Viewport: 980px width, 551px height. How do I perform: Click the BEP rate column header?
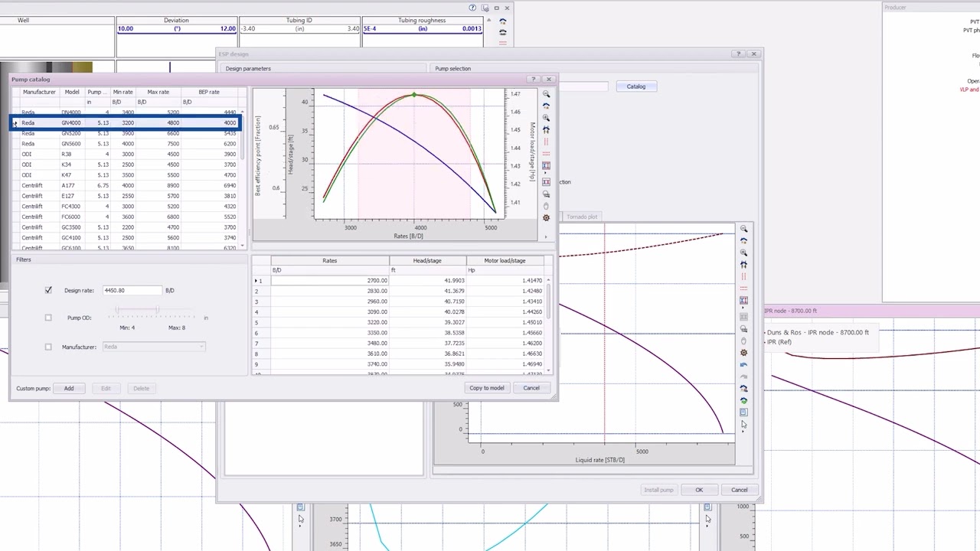click(x=209, y=92)
